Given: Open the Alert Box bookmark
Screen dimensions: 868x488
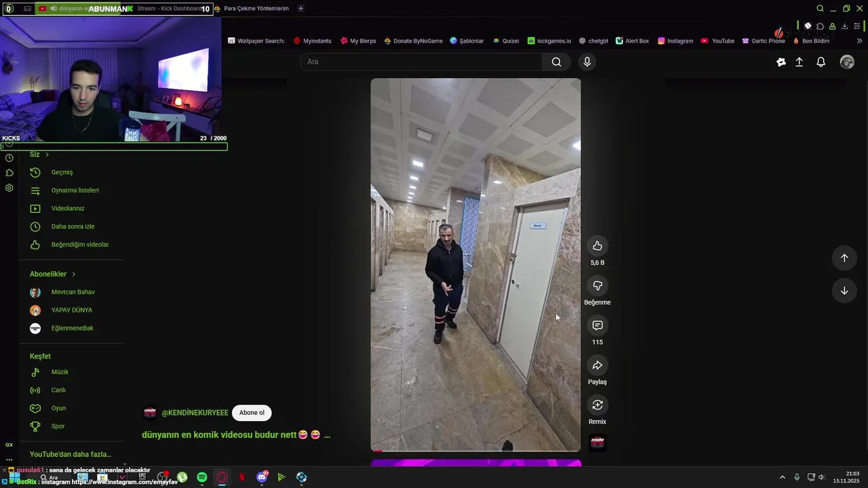Looking at the screenshot, I should point(632,41).
